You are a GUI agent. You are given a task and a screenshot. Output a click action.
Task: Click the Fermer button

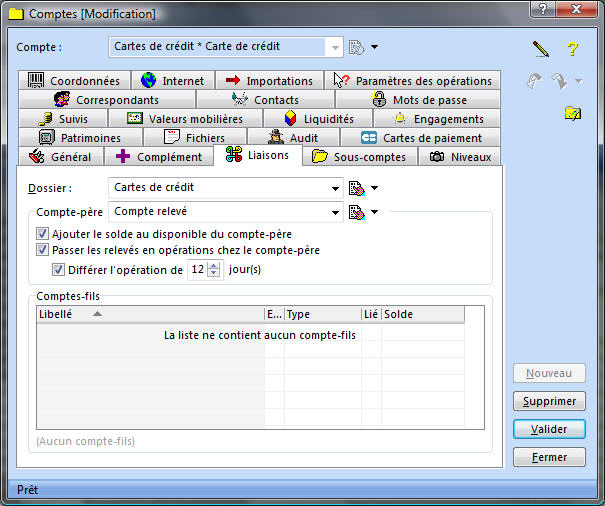click(549, 457)
